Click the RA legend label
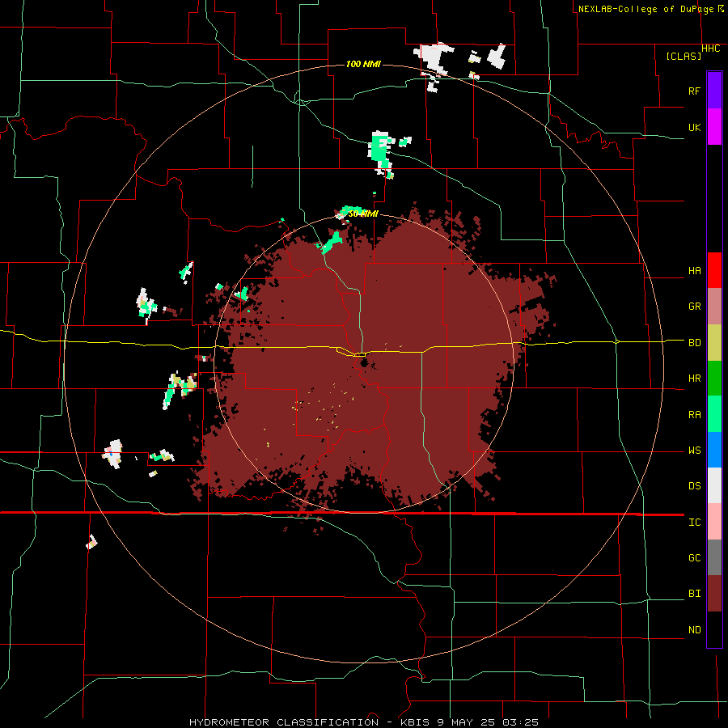 coord(694,415)
